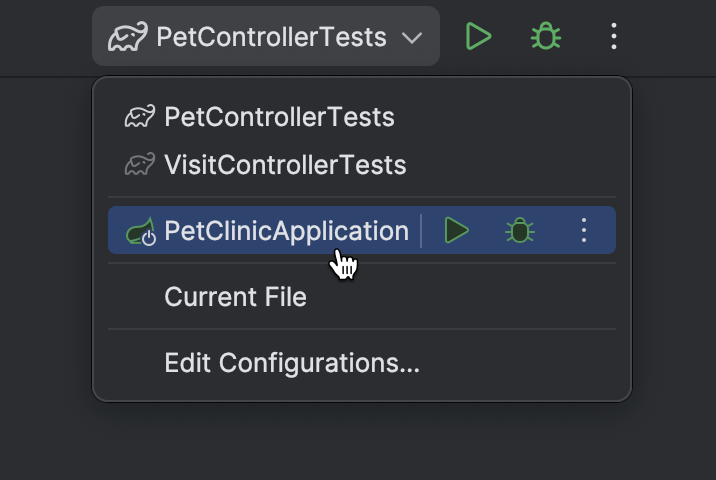Viewport: 716px width, 480px height.
Task: Select the Current File option
Action: (x=235, y=297)
